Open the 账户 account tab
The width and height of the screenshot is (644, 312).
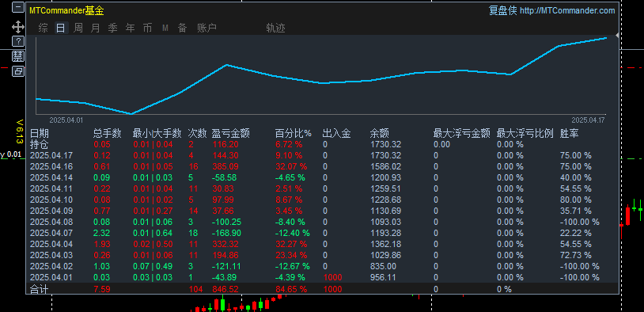click(206, 28)
